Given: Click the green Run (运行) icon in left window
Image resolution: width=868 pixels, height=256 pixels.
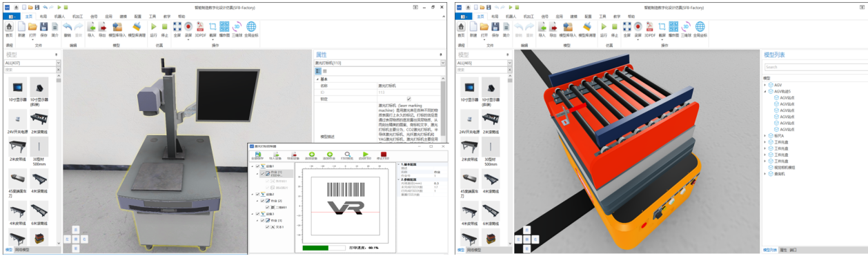Looking at the screenshot, I should pos(153,27).
